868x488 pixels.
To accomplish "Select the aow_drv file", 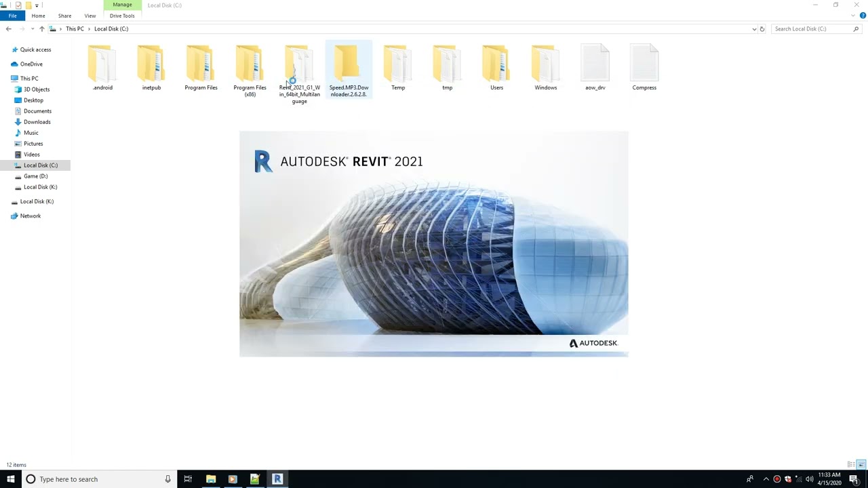I will click(595, 68).
